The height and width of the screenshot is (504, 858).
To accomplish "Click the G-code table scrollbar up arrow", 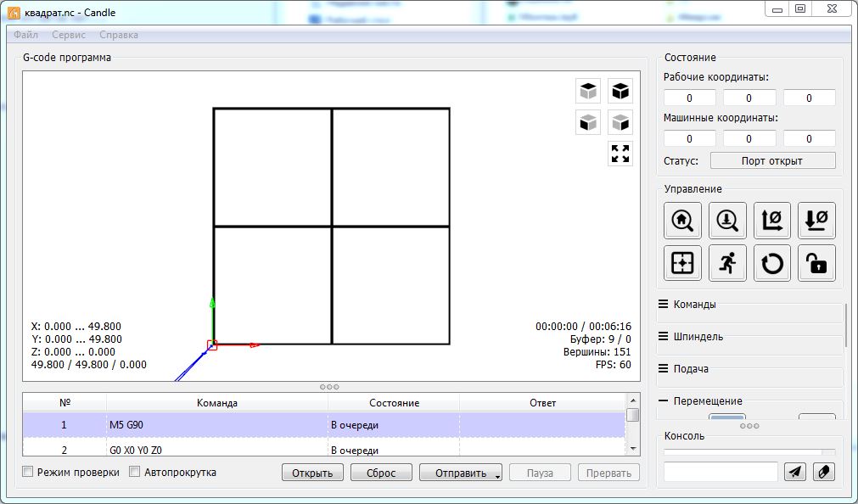I will tap(633, 401).
